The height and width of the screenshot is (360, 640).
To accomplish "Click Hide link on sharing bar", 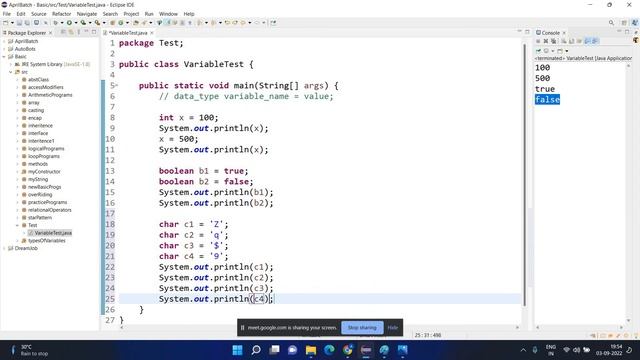I will [x=392, y=327].
